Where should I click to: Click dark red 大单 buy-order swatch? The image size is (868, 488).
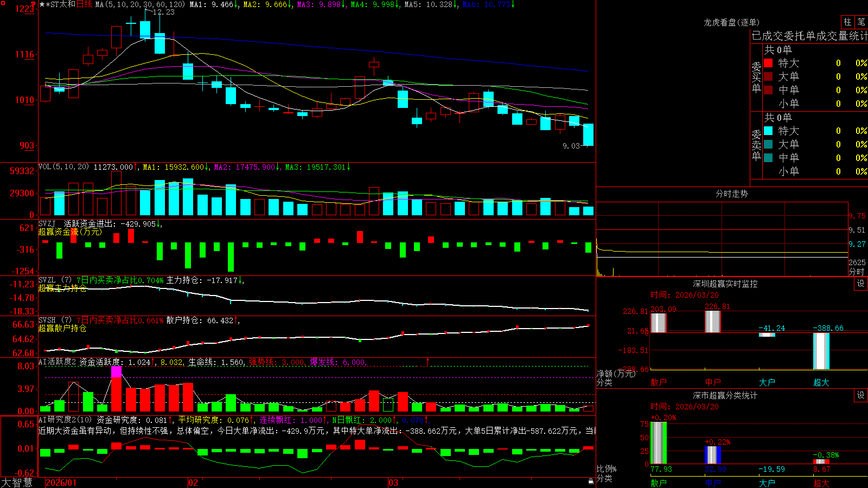click(x=768, y=76)
